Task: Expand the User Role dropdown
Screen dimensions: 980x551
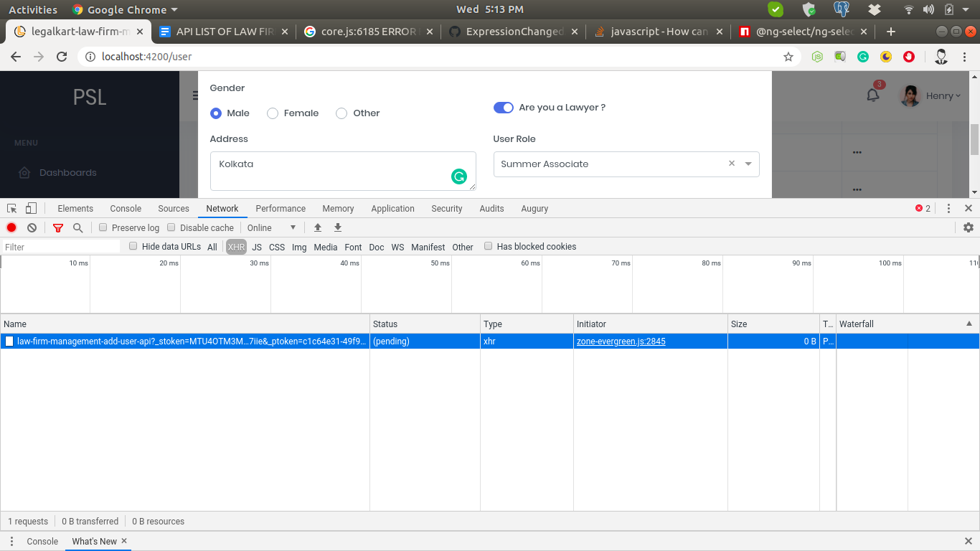Action: coord(748,164)
